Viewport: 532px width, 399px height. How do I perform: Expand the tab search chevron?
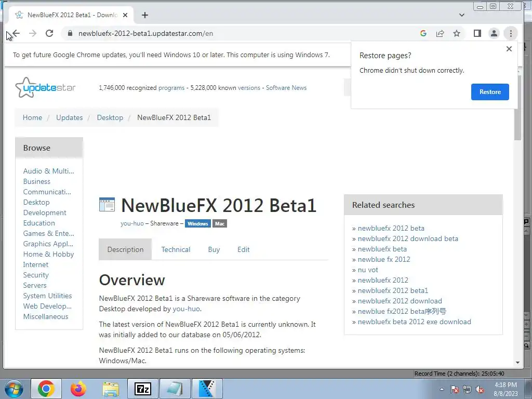[462, 15]
